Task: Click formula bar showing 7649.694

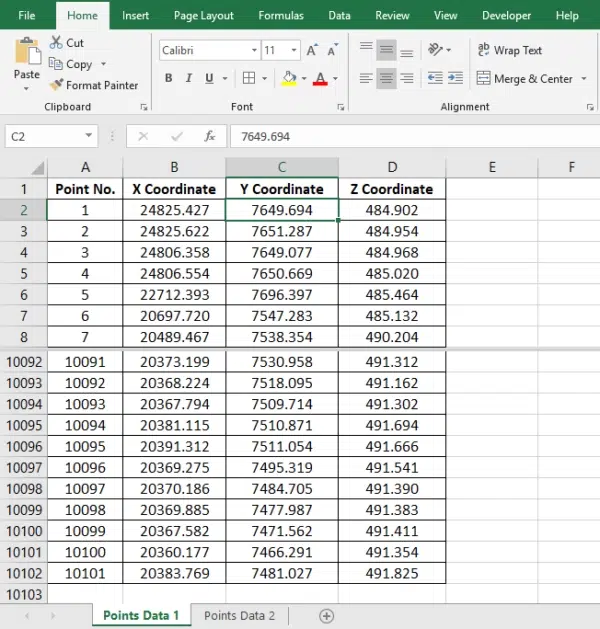Action: (x=415, y=136)
